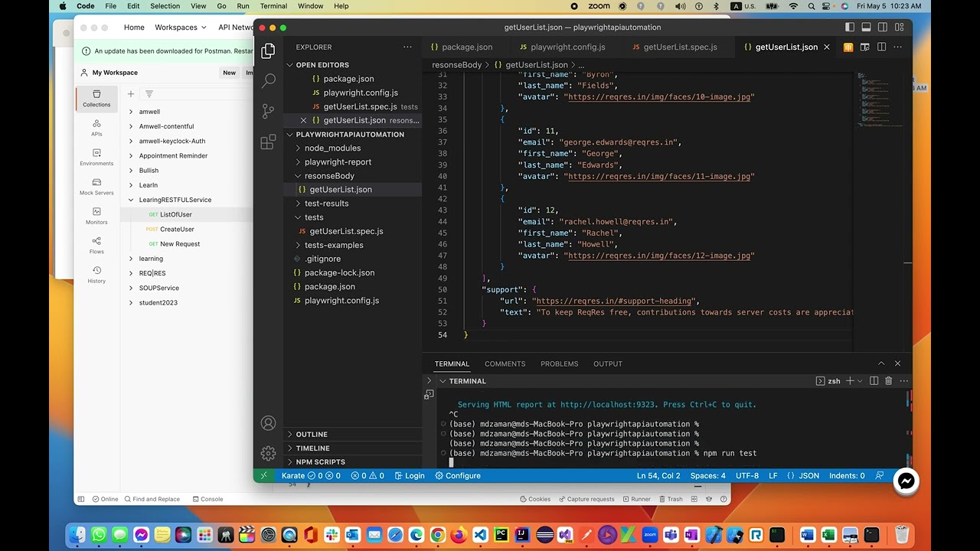This screenshot has width=980, height=551.
Task: Open getUserList.spec.js in tests folder
Action: tap(346, 231)
